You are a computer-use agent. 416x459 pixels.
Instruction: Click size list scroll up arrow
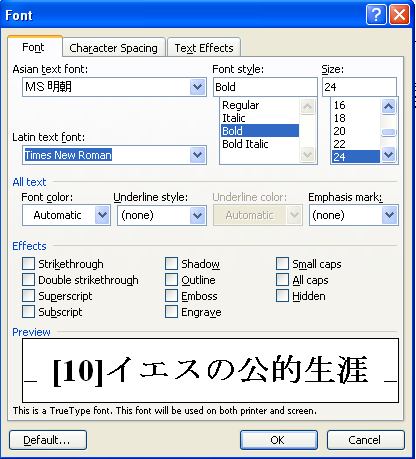389,107
